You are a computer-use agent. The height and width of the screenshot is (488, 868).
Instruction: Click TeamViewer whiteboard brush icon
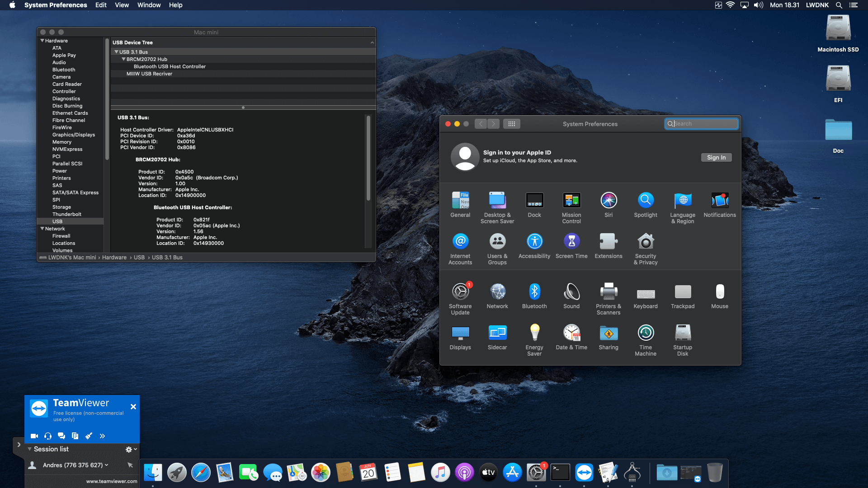[x=89, y=436]
